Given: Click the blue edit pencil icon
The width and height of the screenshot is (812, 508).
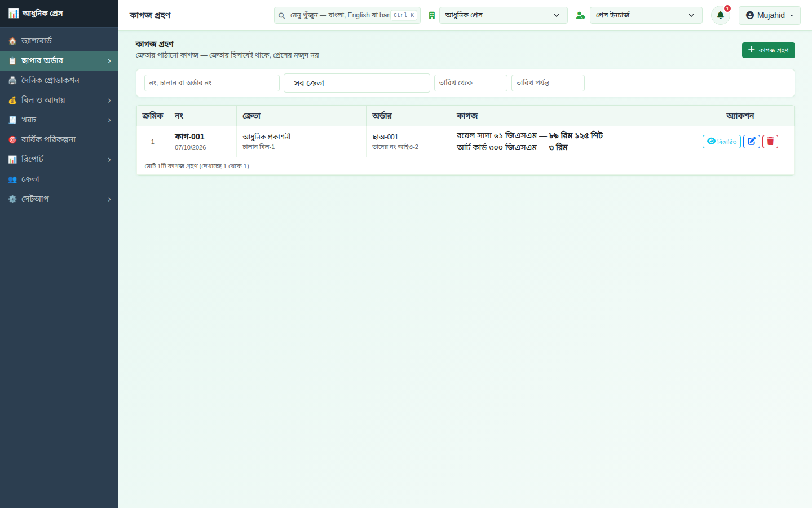Looking at the screenshot, I should (x=752, y=142).
